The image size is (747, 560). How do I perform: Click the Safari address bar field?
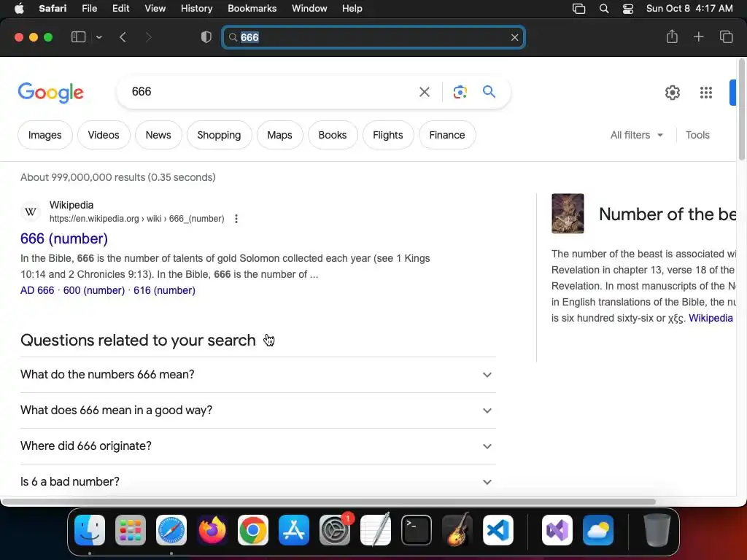(373, 37)
